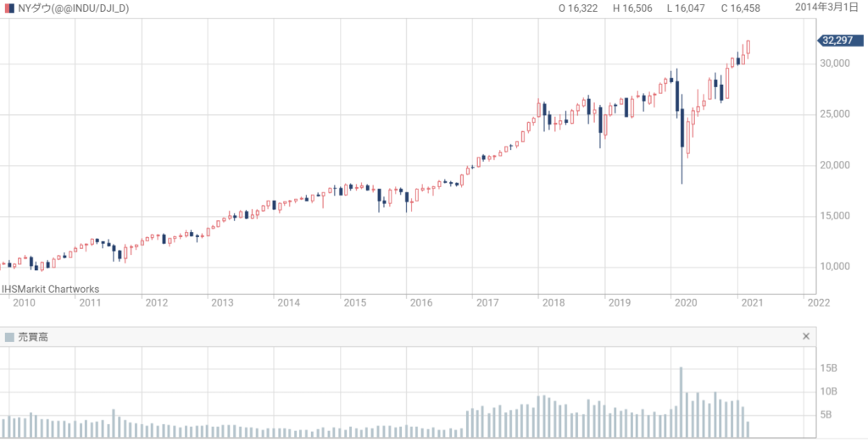Click the 10,000 price axis label
This screenshot has height=442, width=868.
point(834,267)
